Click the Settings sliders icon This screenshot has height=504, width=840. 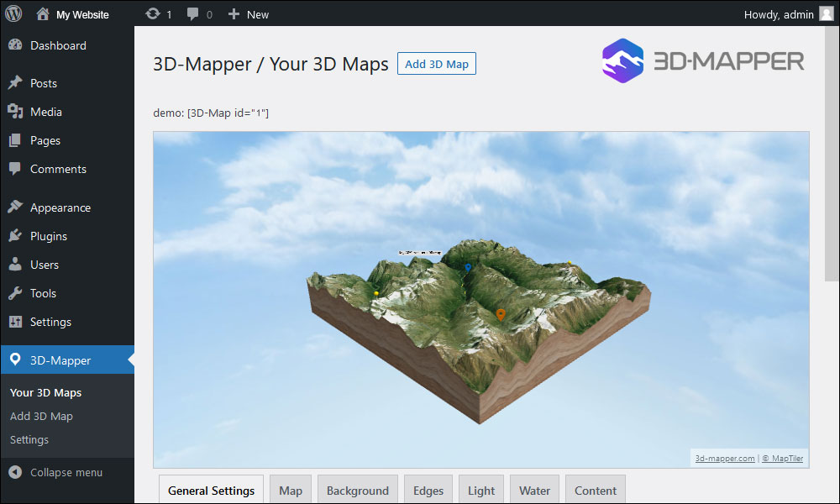coord(15,322)
